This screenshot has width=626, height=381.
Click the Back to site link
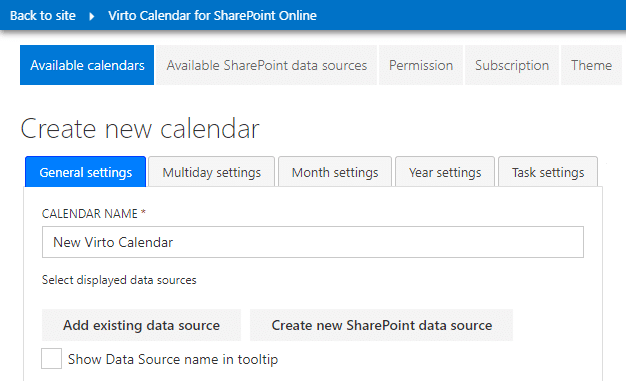(x=43, y=16)
